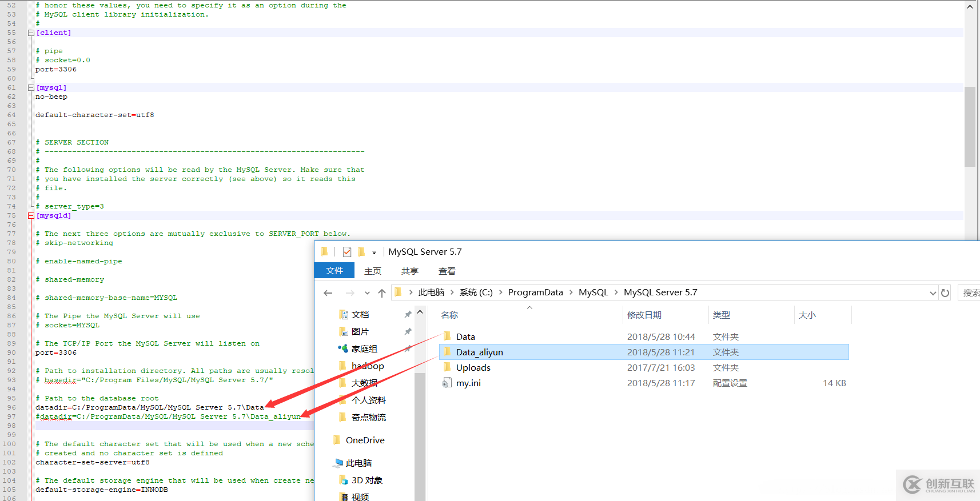Click 此电脑 in the address breadcrumb
Viewport: 980px width, 501px height.
[x=431, y=292]
